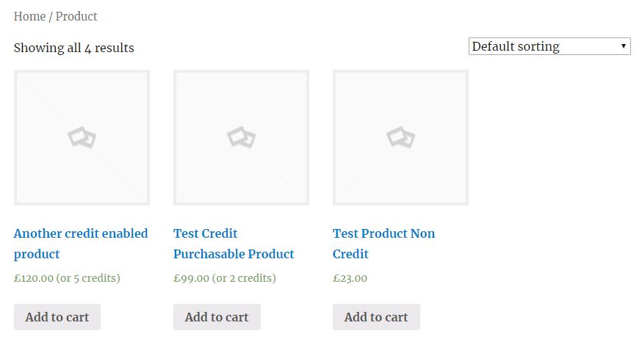This screenshot has width=642, height=364.
Task: Go to Home in the breadcrumb
Action: (29, 16)
